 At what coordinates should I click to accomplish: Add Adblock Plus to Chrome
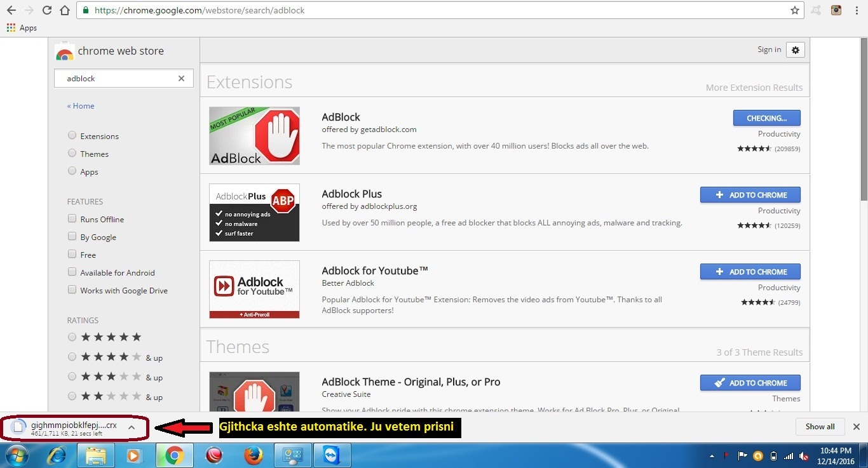[x=750, y=195]
